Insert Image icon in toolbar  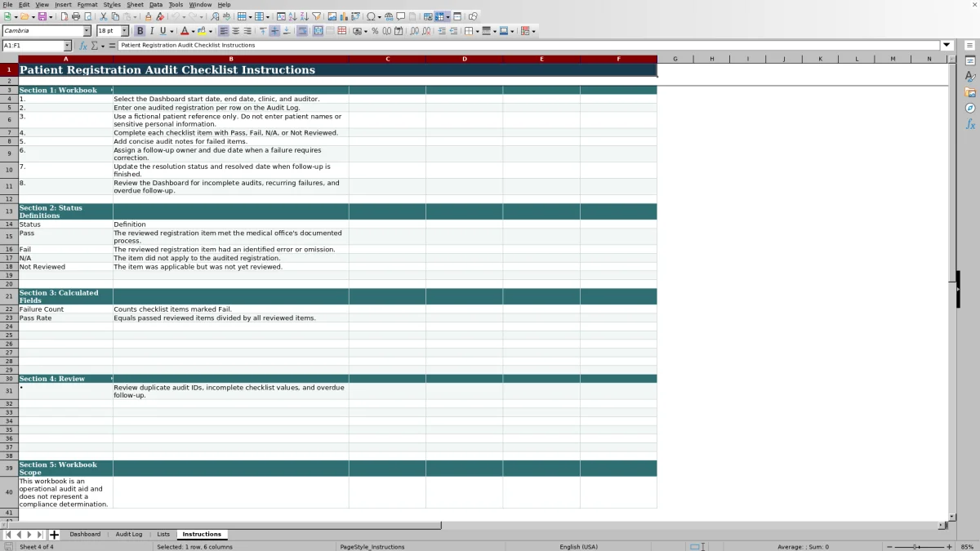pos(332,16)
